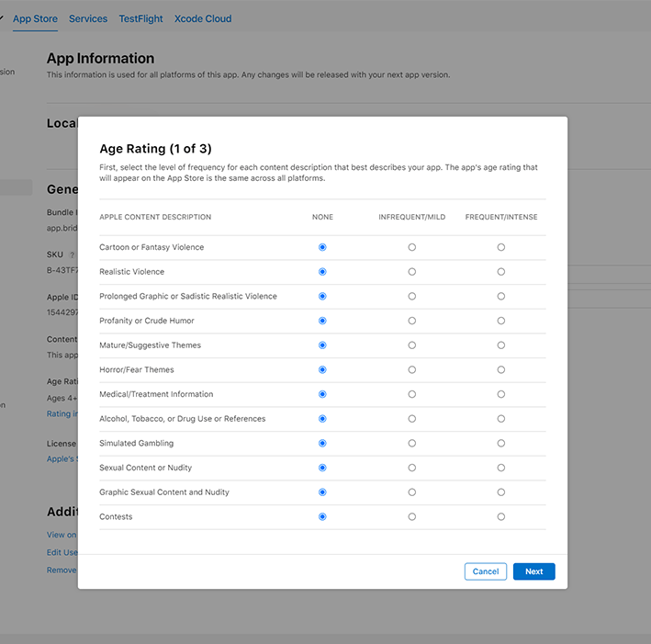Mark Sexual Content or Nudity as Frequent/Intense
The image size is (651, 644).
(x=501, y=468)
